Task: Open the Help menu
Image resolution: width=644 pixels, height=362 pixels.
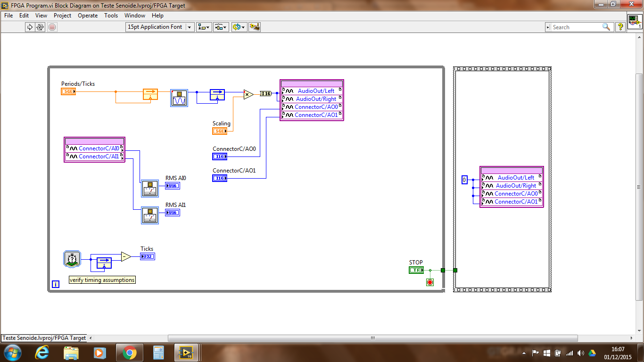Action: tap(157, 16)
